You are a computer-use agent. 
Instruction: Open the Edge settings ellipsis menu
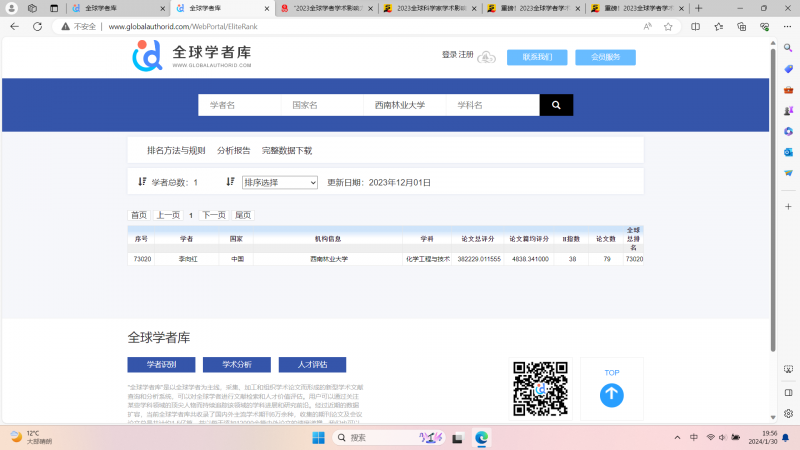763,27
